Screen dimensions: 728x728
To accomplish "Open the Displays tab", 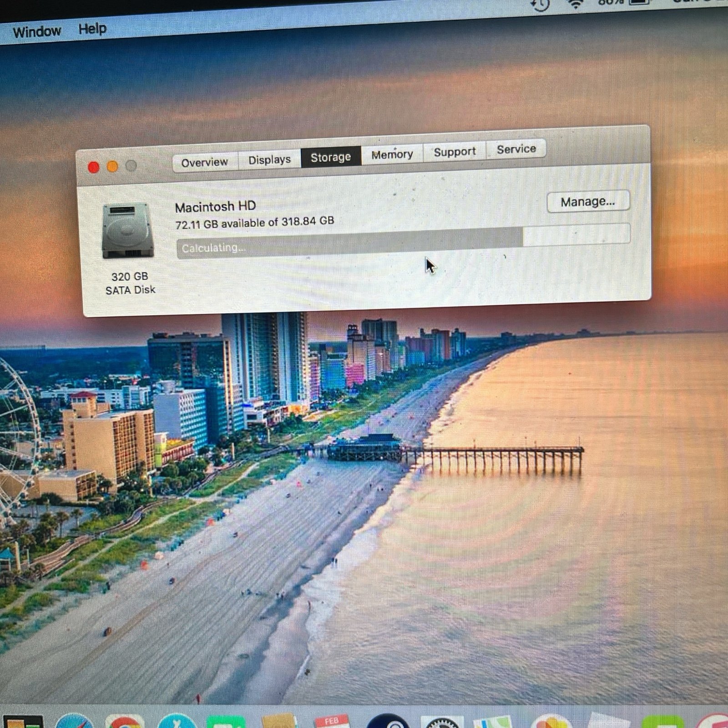I will coord(269,160).
